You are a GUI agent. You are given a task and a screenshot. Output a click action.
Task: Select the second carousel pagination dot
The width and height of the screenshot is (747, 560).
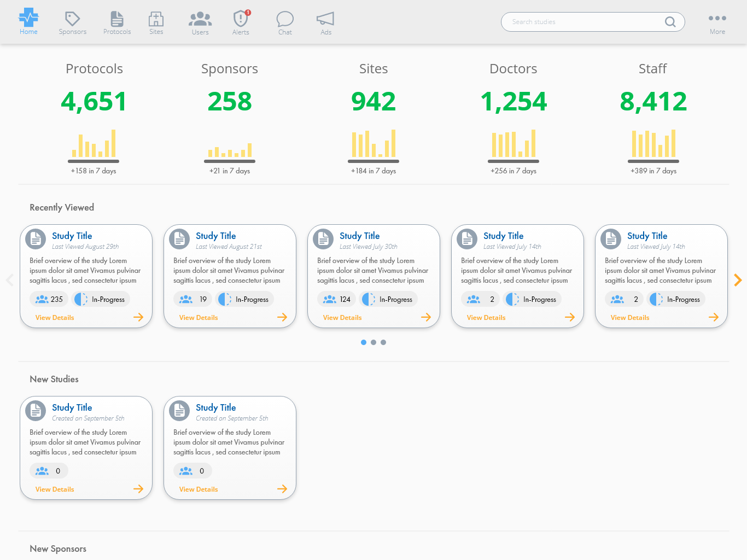click(x=373, y=342)
